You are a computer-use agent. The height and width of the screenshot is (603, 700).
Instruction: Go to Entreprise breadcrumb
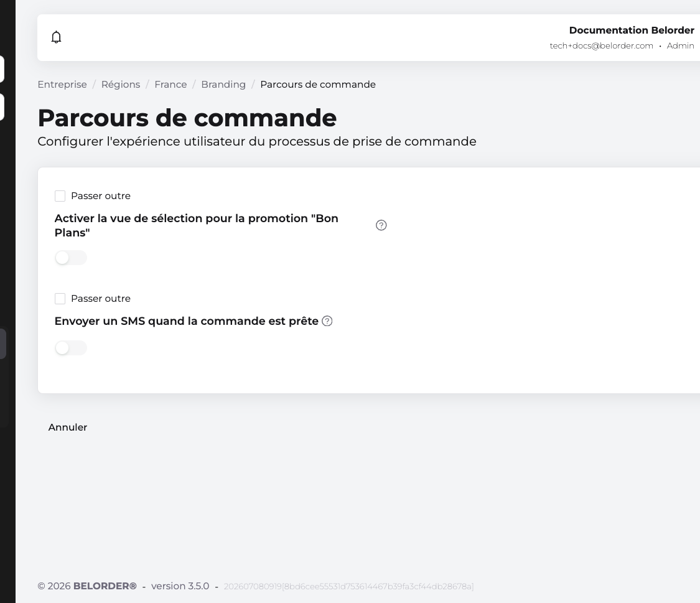point(62,85)
